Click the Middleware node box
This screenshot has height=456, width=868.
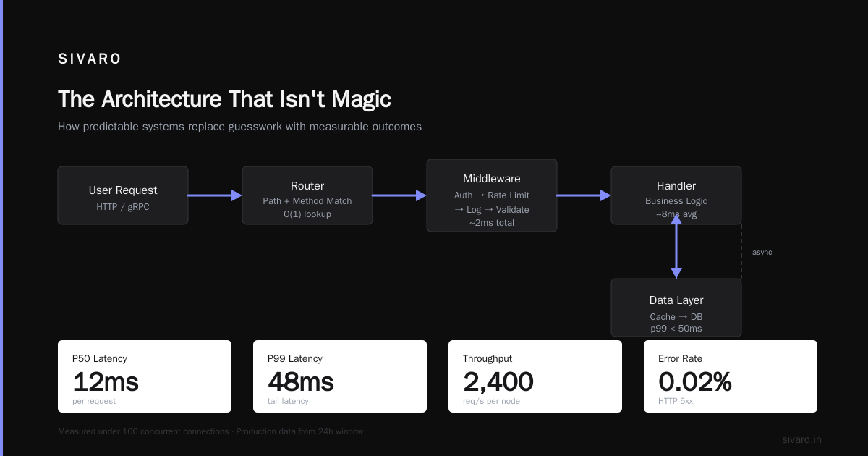492,195
